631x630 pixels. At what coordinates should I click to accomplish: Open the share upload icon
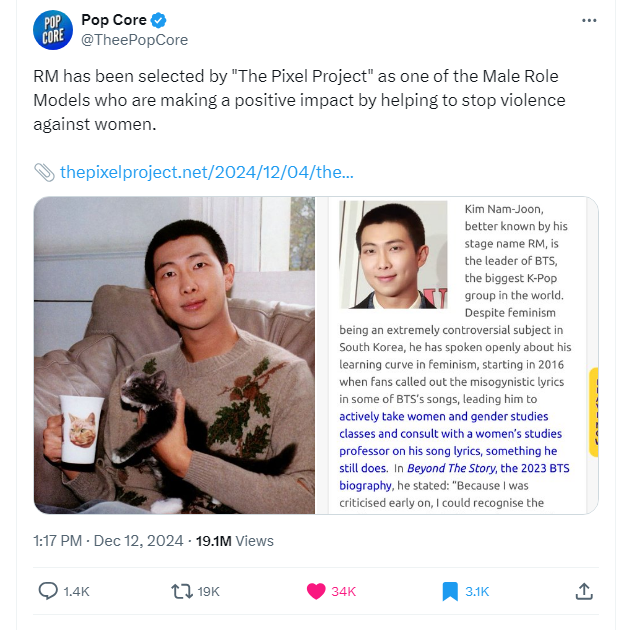pos(584,591)
